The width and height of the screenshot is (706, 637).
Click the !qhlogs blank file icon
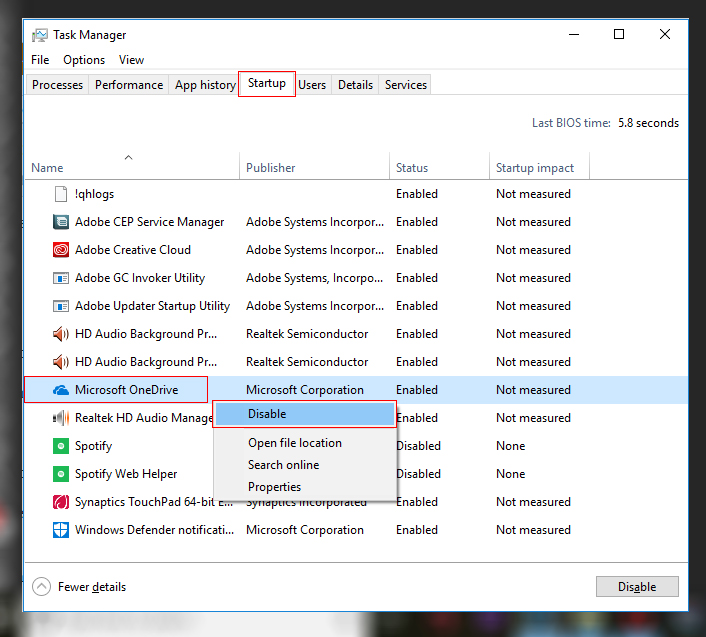(61, 194)
